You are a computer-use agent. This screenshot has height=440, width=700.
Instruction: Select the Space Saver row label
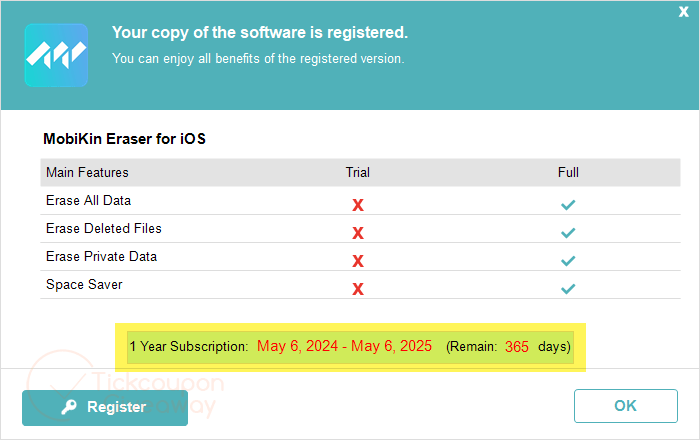pyautogui.click(x=84, y=284)
